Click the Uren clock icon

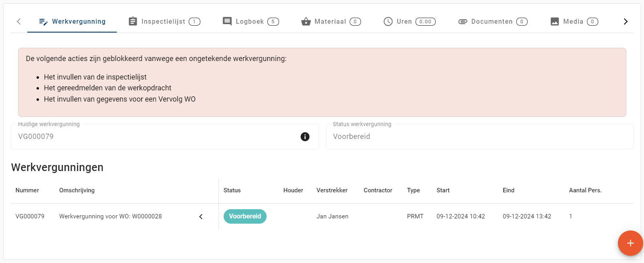point(388,22)
